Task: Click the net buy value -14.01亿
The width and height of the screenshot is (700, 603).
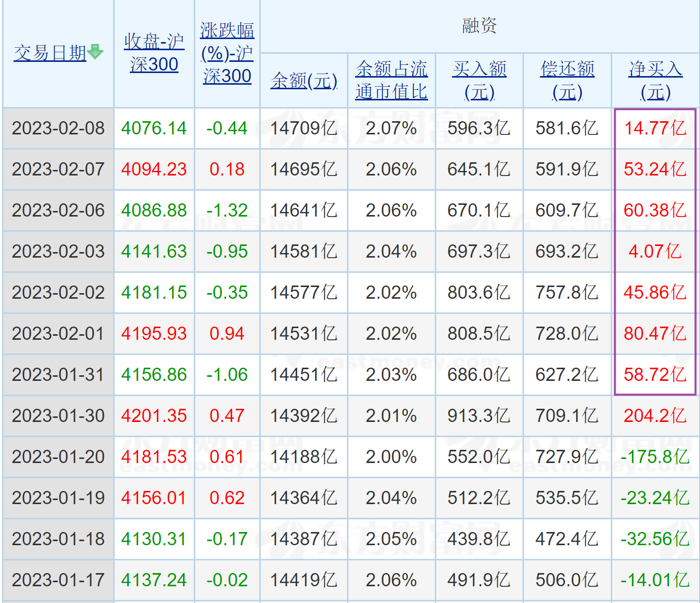Action: tap(655, 580)
